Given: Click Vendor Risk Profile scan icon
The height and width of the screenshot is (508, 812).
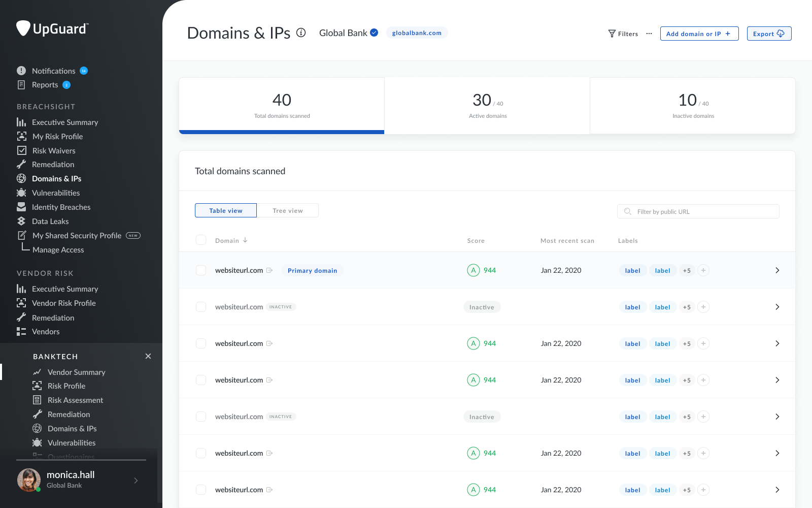Looking at the screenshot, I should (21, 303).
